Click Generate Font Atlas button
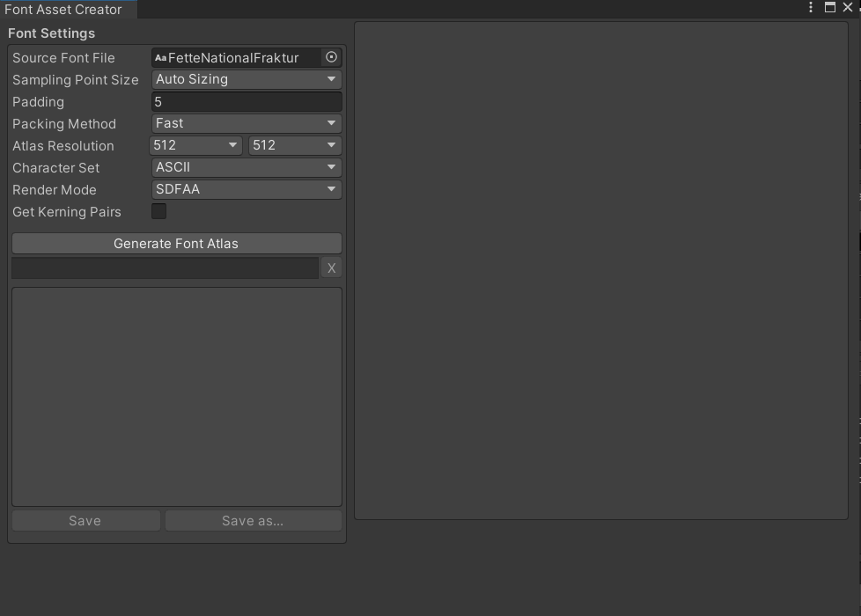 click(177, 243)
